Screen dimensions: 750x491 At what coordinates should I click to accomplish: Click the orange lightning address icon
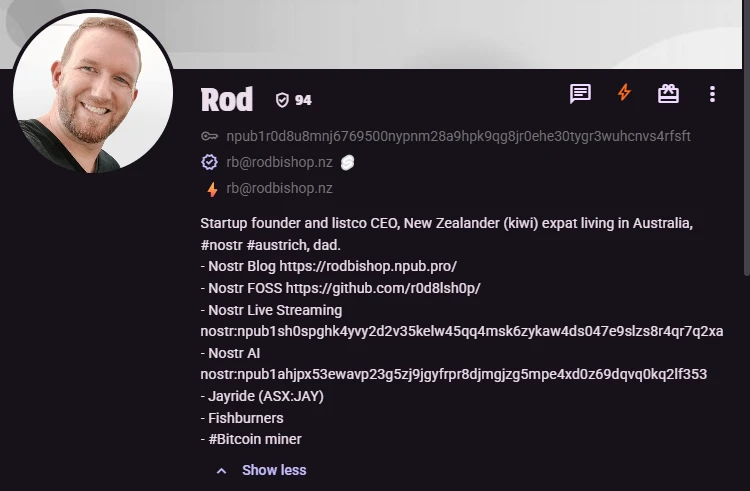212,188
